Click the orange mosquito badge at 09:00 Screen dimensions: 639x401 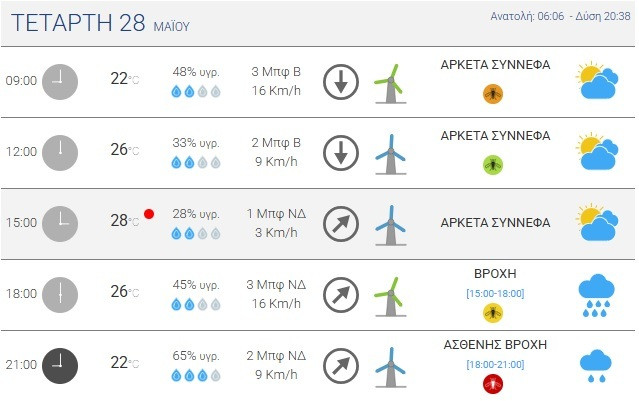click(x=493, y=94)
